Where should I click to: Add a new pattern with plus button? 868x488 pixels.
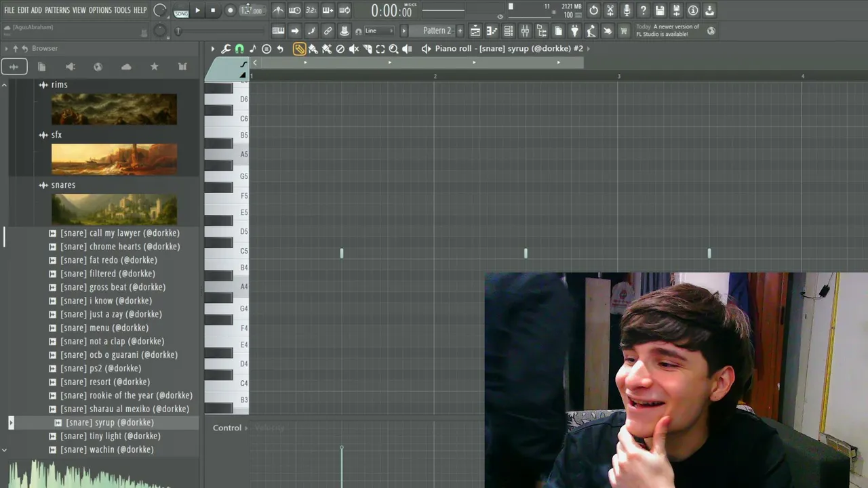pos(460,31)
